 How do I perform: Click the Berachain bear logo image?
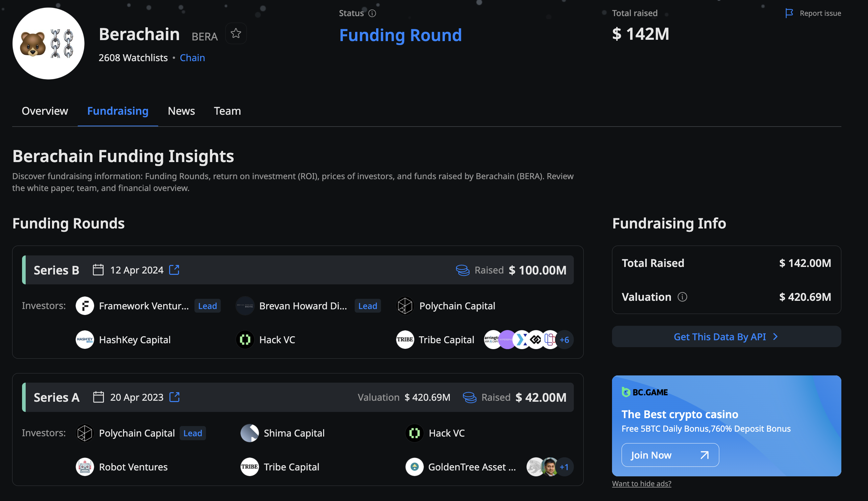48,43
